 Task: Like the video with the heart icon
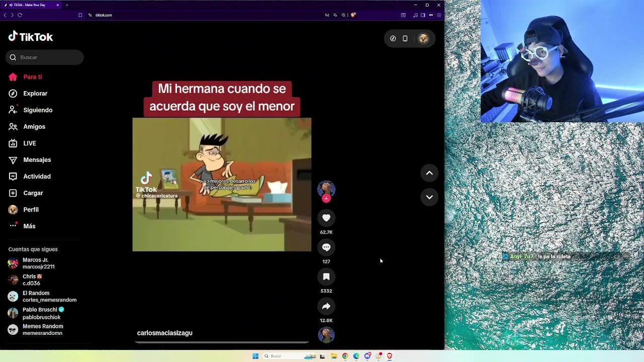click(x=326, y=218)
